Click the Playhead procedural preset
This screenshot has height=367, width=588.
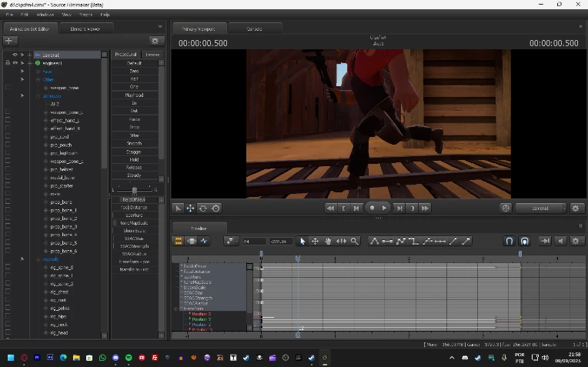(x=134, y=95)
